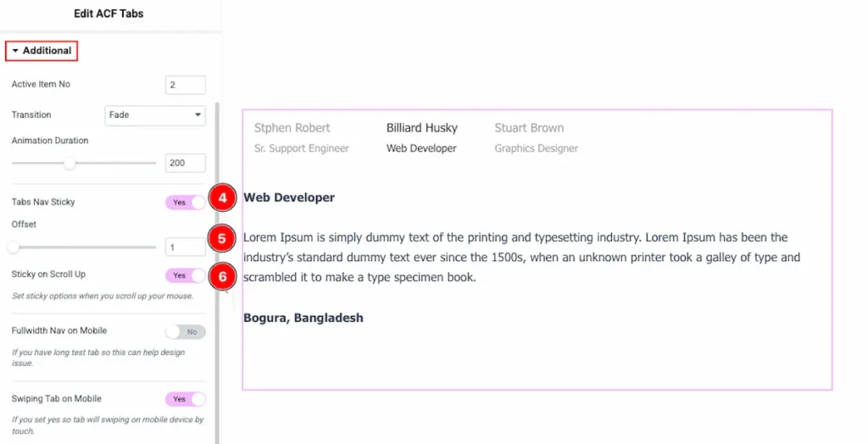Click the Active Item No input field
The width and height of the screenshot is (868, 444).
point(186,85)
